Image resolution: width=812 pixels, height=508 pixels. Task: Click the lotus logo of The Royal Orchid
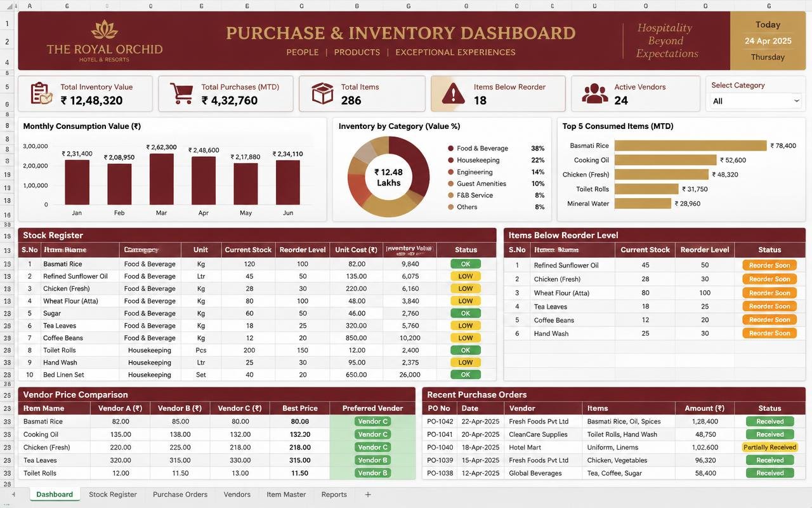pyautogui.click(x=105, y=29)
